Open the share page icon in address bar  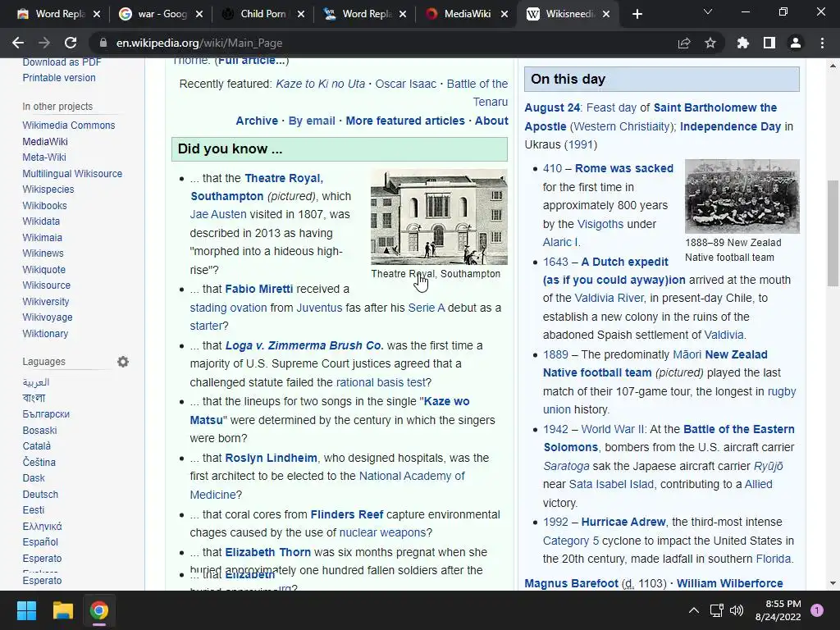(x=684, y=43)
